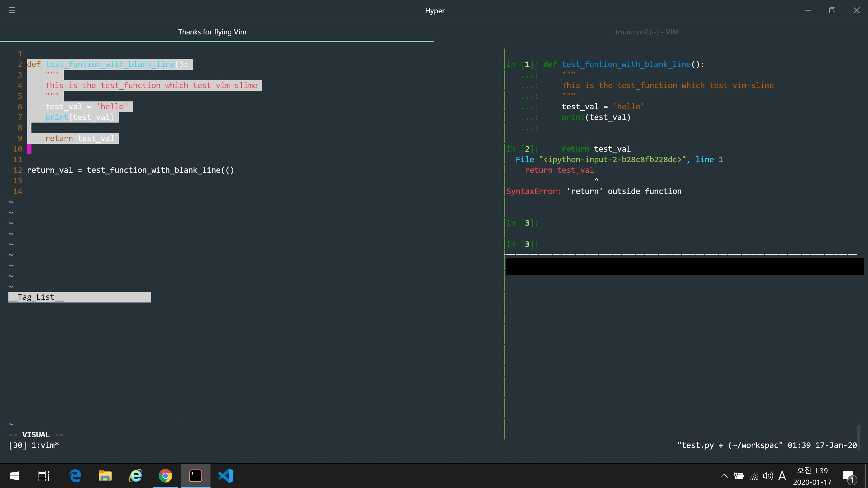Click the battery status icon

click(739, 476)
